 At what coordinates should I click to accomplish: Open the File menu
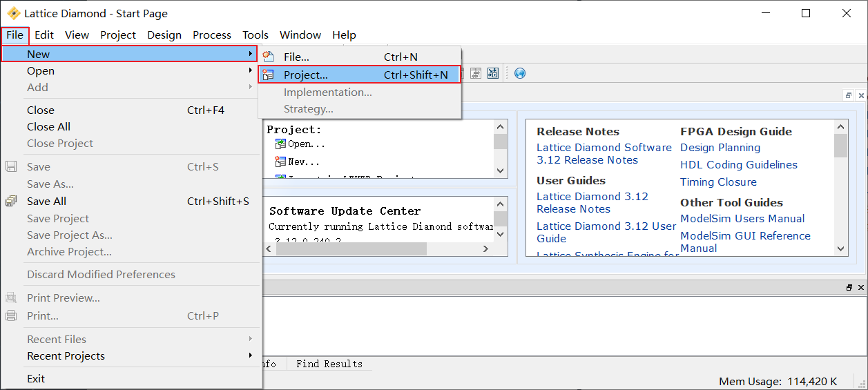(15, 35)
